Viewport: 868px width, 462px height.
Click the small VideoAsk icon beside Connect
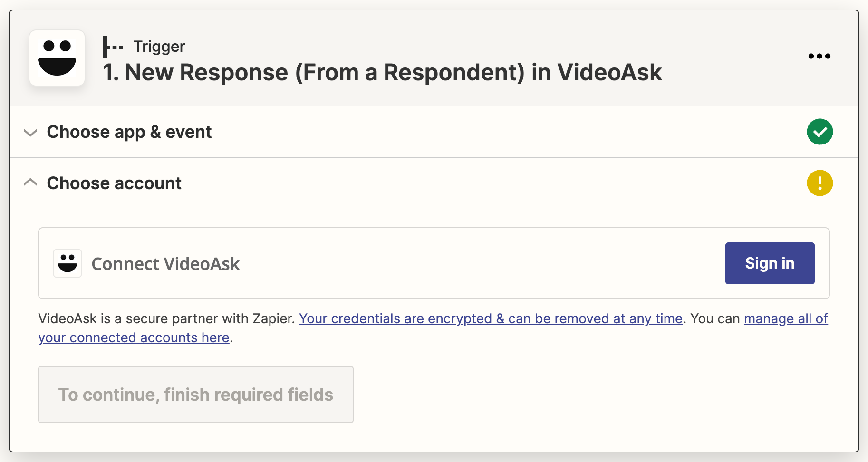[x=68, y=263]
